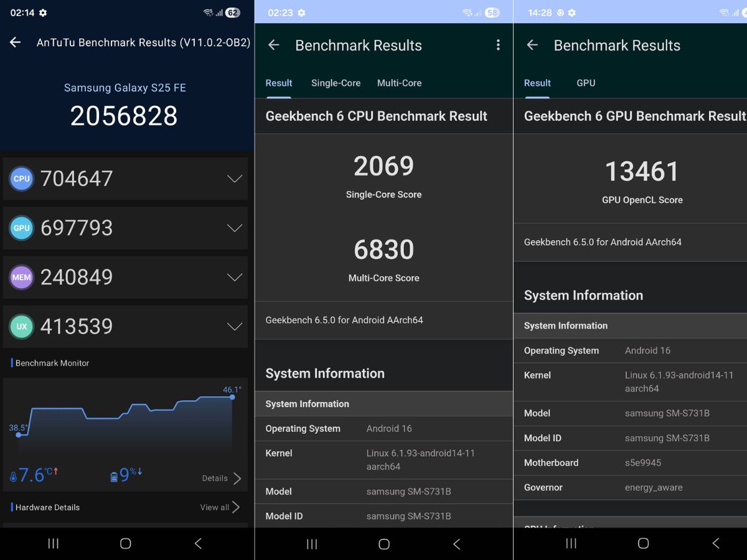747x560 pixels.
Task: Tap the blue CPU badge icon in AnTuTu
Action: point(22,179)
